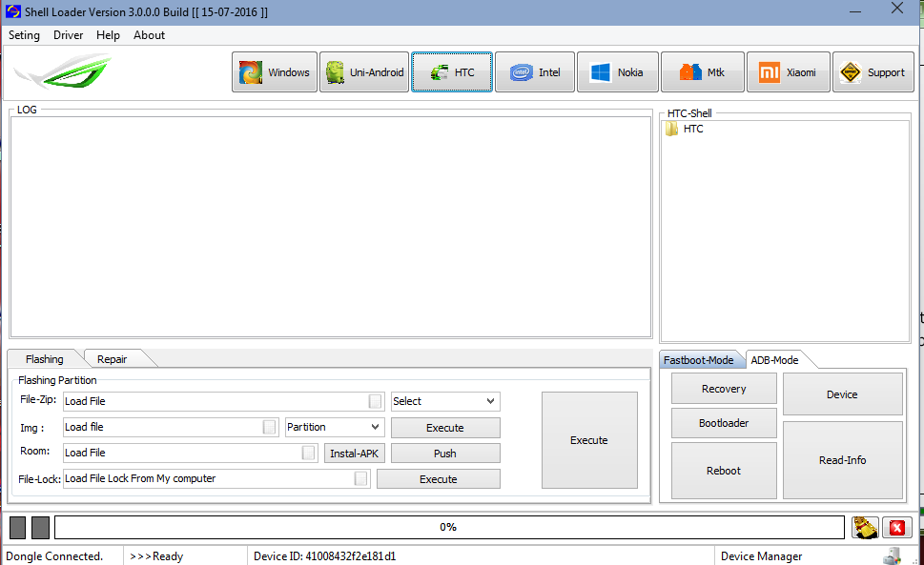Click Execute button next to Partition

tap(445, 428)
